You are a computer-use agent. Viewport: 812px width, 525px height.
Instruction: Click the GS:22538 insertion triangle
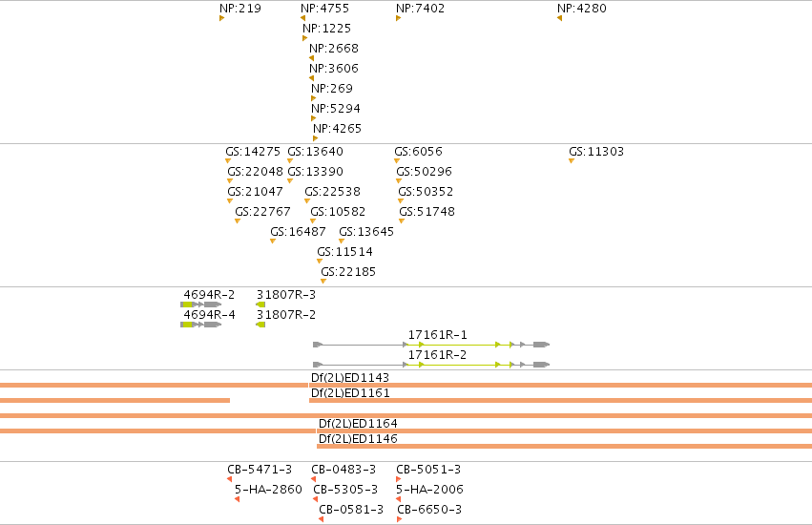(x=307, y=201)
